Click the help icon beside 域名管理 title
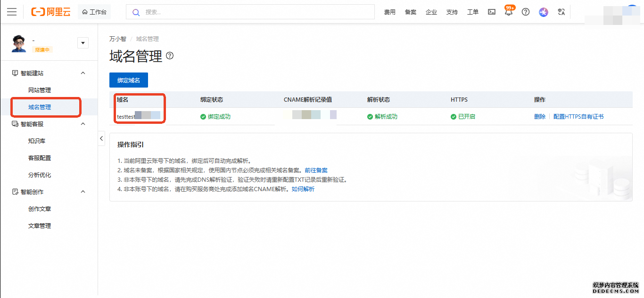The image size is (644, 298). (x=170, y=56)
